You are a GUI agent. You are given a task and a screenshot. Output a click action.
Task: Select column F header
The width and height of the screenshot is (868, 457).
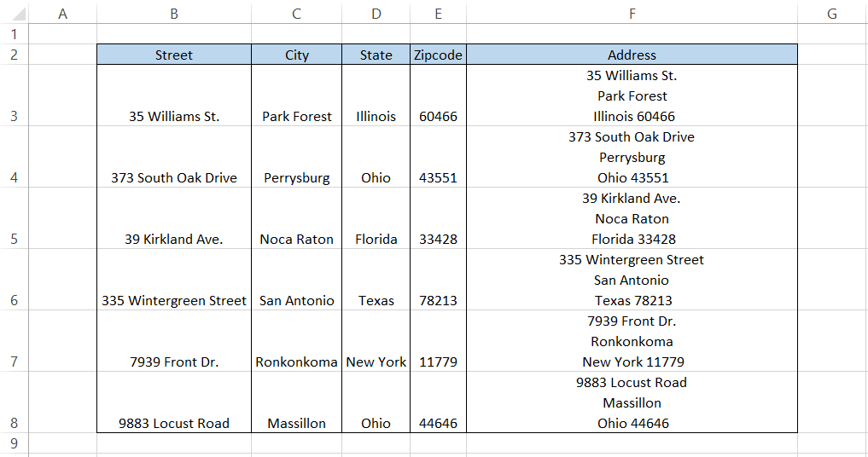point(632,13)
